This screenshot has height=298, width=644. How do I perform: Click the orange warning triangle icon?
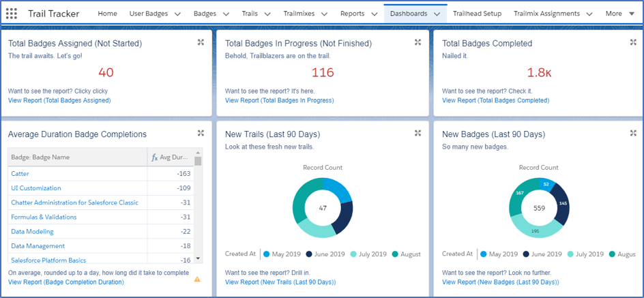click(x=197, y=279)
